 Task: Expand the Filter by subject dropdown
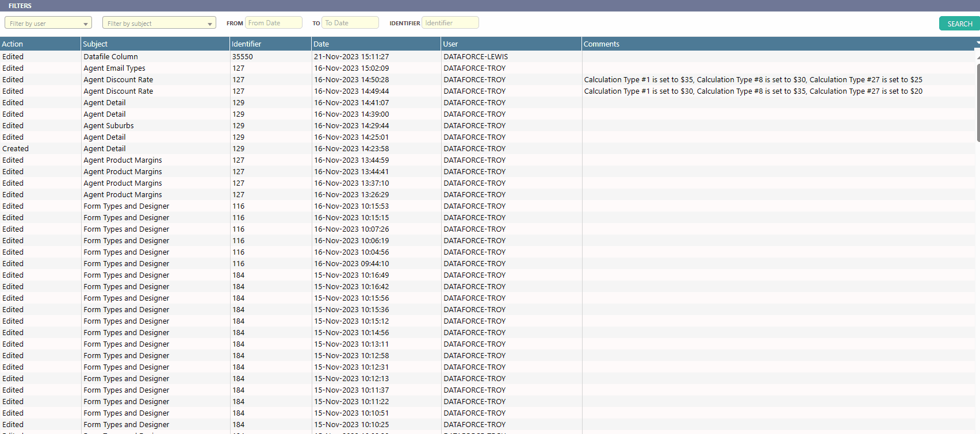(159, 24)
